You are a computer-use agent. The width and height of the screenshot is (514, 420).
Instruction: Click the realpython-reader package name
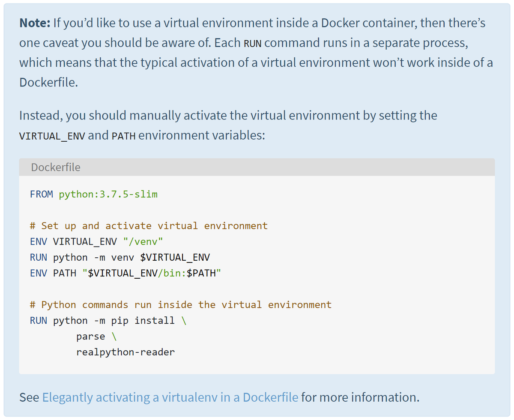[x=124, y=352]
